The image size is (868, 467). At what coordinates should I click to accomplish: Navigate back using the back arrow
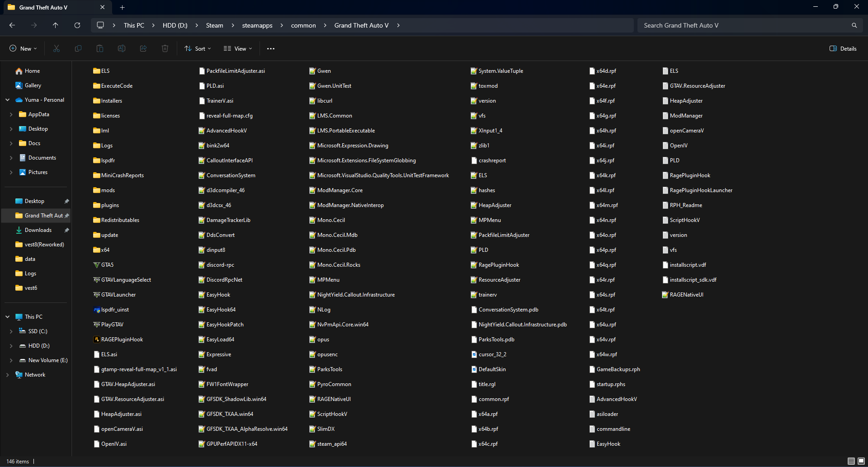click(12, 25)
